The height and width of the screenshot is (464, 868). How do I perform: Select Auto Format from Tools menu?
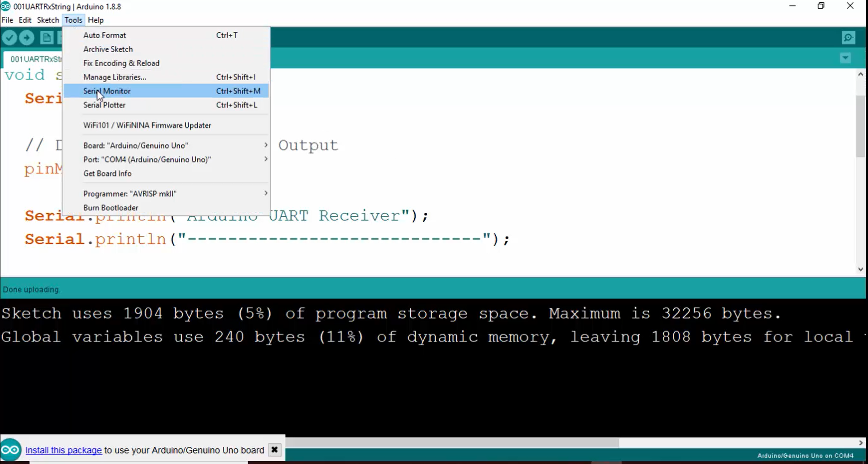166,35
